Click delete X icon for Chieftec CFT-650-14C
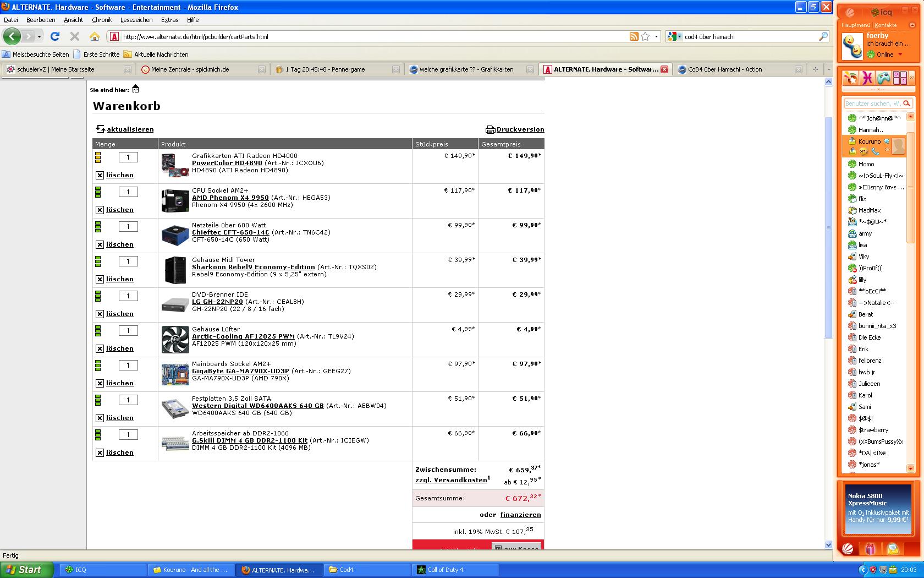The width and height of the screenshot is (924, 578). (x=100, y=244)
